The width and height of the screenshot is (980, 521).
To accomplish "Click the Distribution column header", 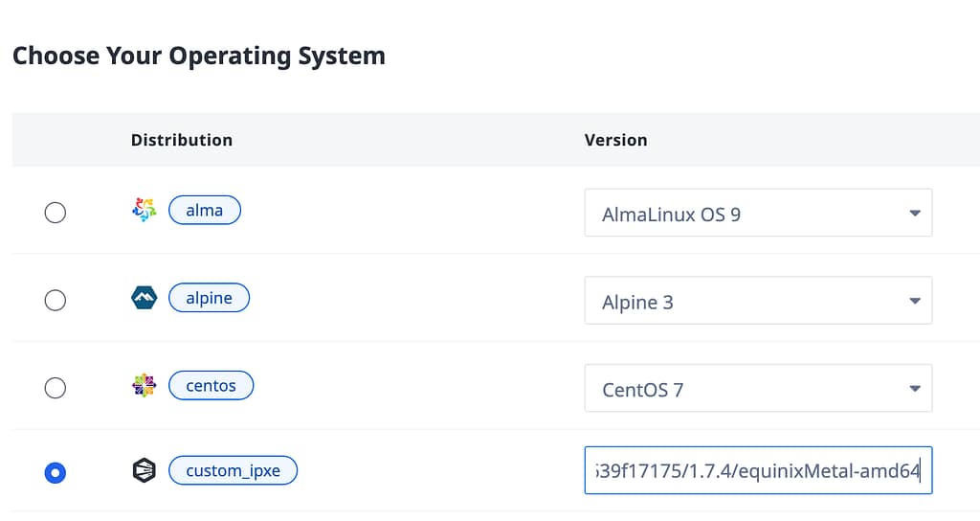I will click(x=182, y=140).
